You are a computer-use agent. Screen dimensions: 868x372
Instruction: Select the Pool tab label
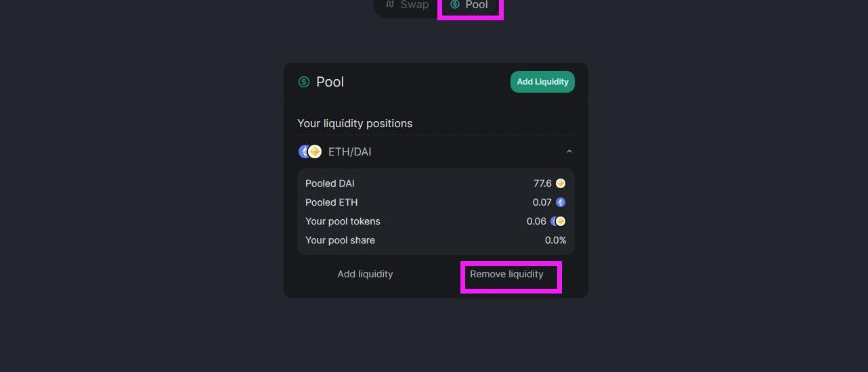[477, 5]
